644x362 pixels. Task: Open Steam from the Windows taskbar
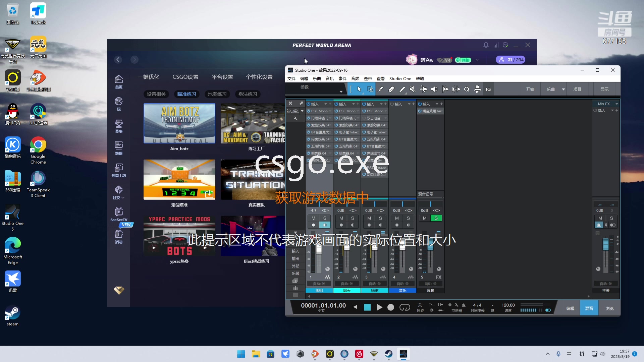pyautogui.click(x=388, y=354)
